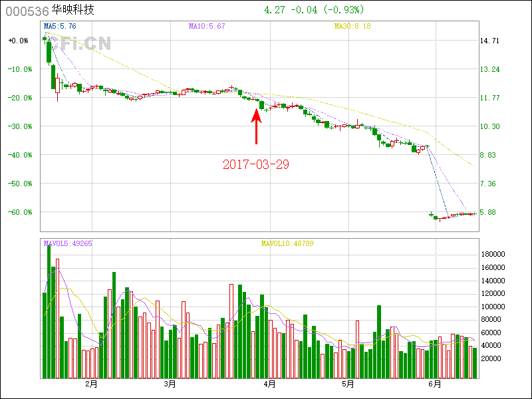This screenshot has height=399, width=532.
Task: Click the 6月 label on time axis
Action: [434, 384]
